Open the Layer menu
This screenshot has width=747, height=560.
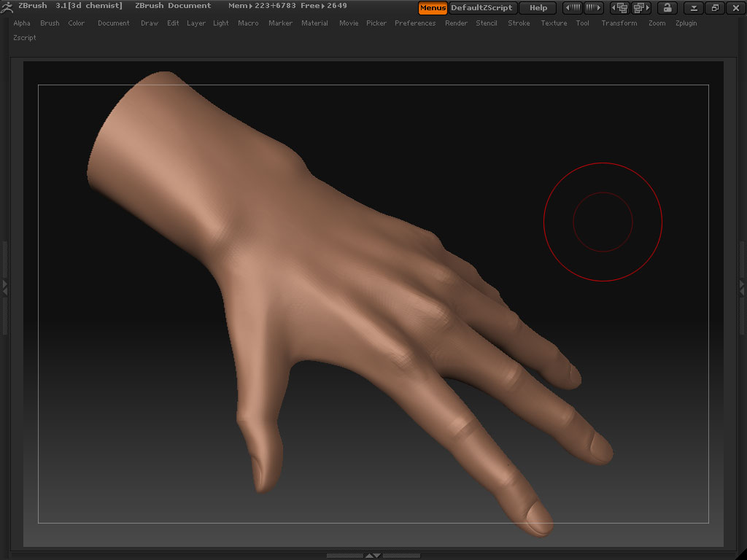pos(196,23)
